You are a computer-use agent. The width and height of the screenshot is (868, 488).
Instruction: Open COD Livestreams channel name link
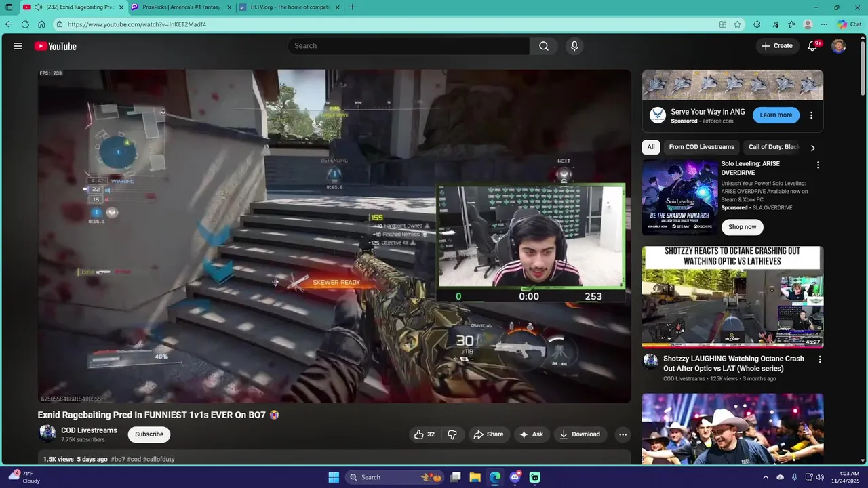point(89,430)
